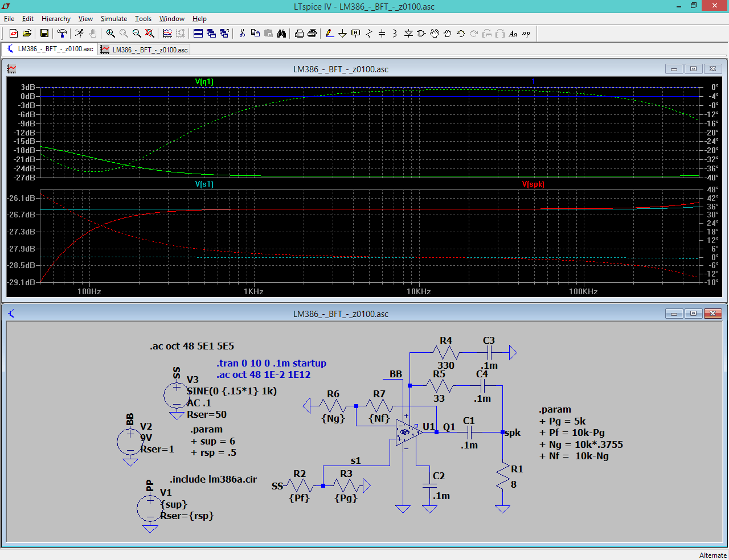The width and height of the screenshot is (729, 560).
Task: Click the '.ac oct 48 5E1 5E5' directive
Action: (192, 346)
